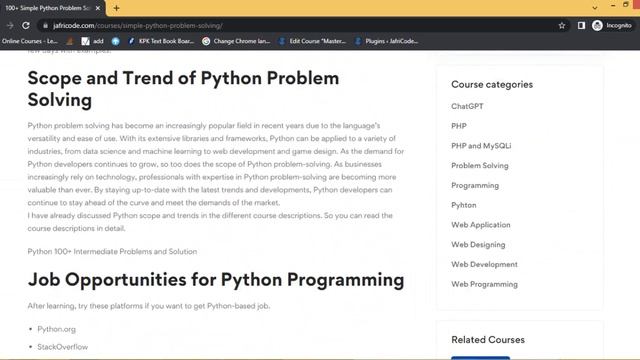Open the PHP and MySQLi category

pos(481,146)
